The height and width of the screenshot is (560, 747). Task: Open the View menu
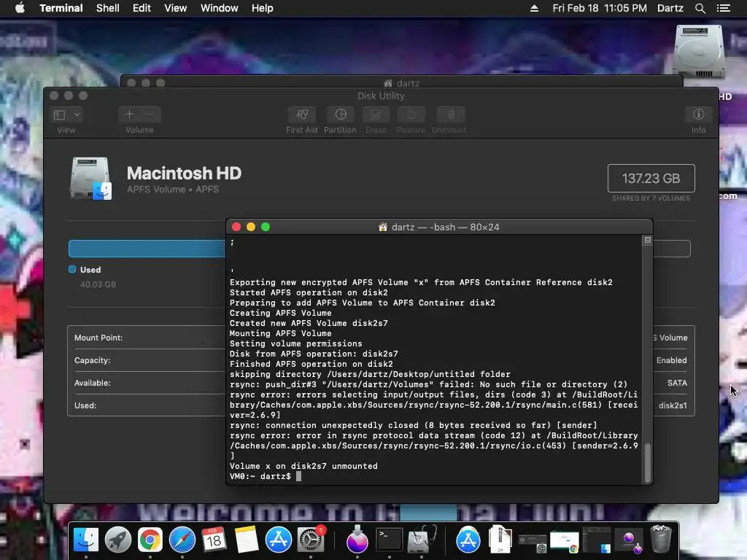click(175, 8)
